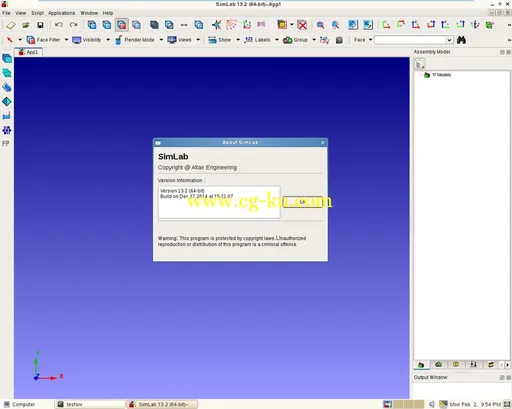Click the first blue framed view icon

point(353,25)
